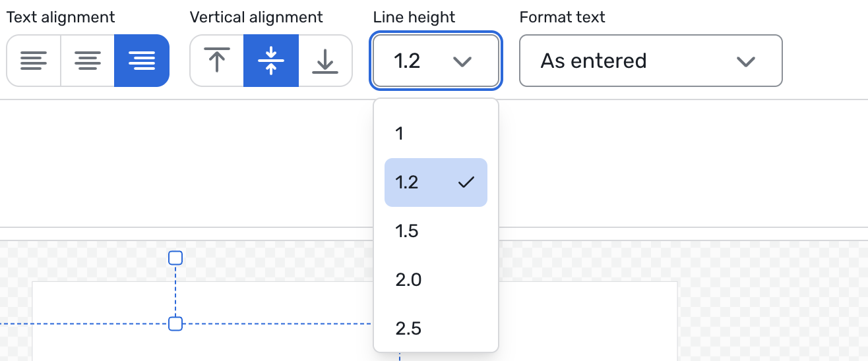Click the checkmark beside 1.2 option
Screen dimensions: 868x361
pyautogui.click(x=466, y=182)
